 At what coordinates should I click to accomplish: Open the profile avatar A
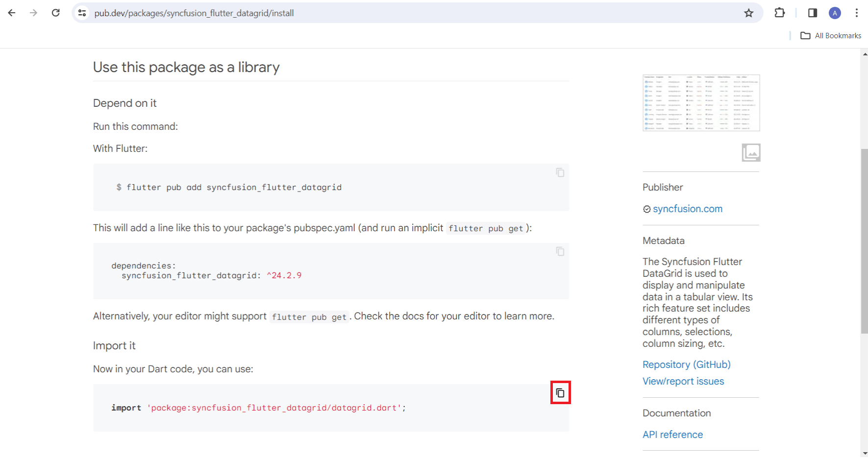(835, 13)
